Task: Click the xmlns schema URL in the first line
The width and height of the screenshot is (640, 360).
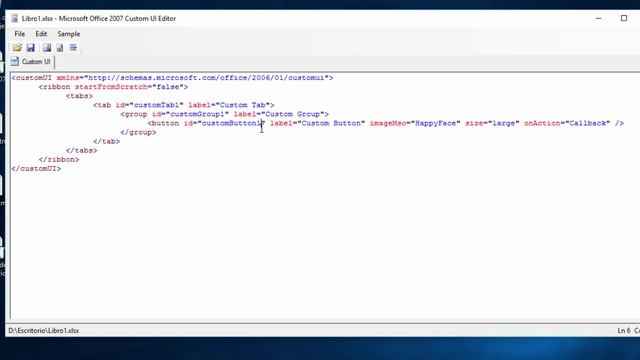Action: [206, 78]
